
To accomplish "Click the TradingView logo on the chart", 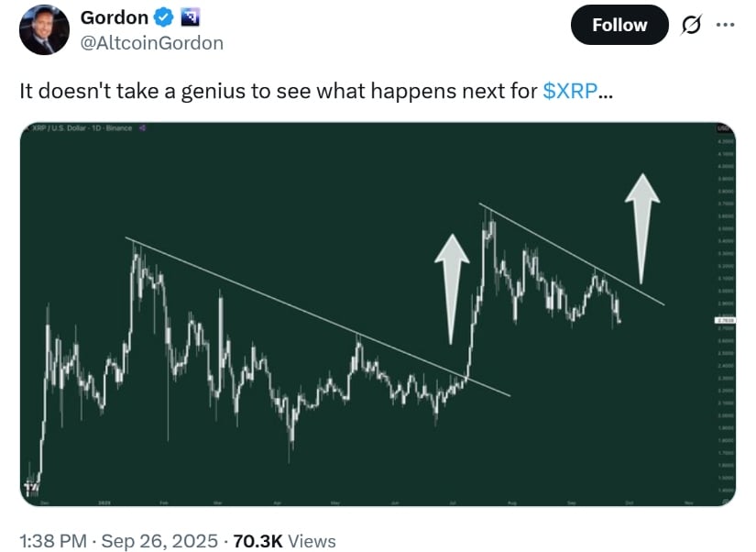I will pyautogui.click(x=32, y=488).
